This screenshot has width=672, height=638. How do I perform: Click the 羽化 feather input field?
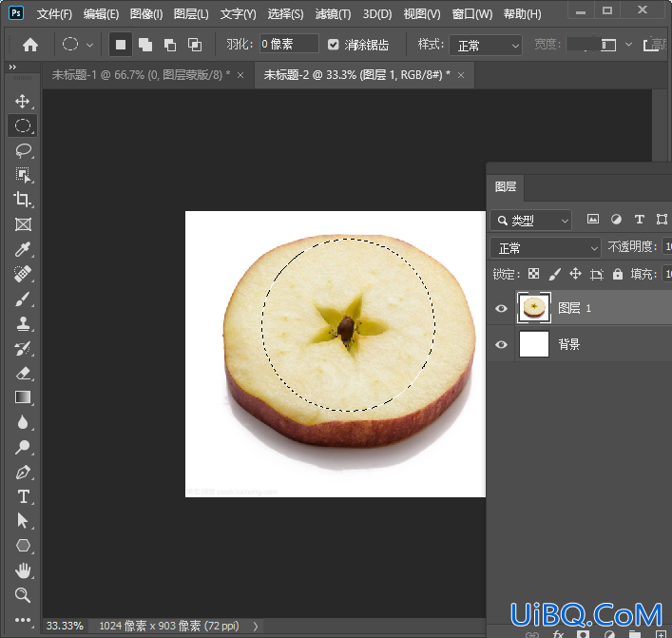(x=289, y=44)
